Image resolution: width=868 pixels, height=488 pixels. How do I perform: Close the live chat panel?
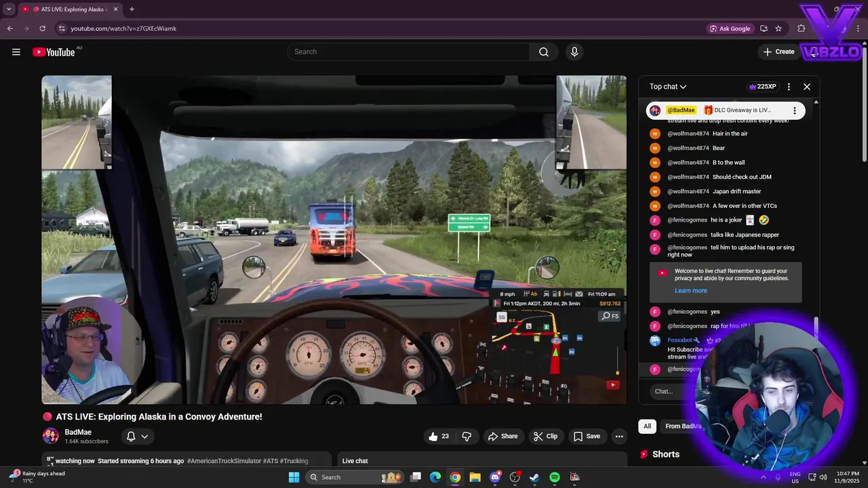(807, 87)
